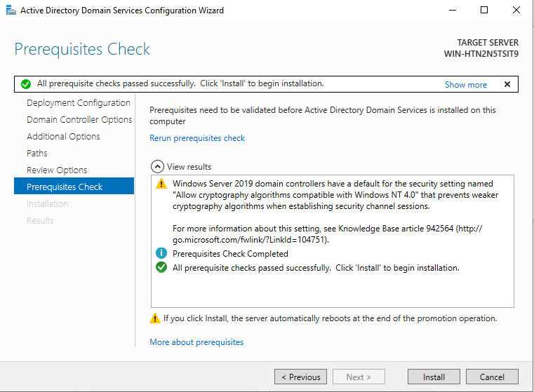The width and height of the screenshot is (534, 392).
Task: Click the disabled Next button
Action: (359, 377)
